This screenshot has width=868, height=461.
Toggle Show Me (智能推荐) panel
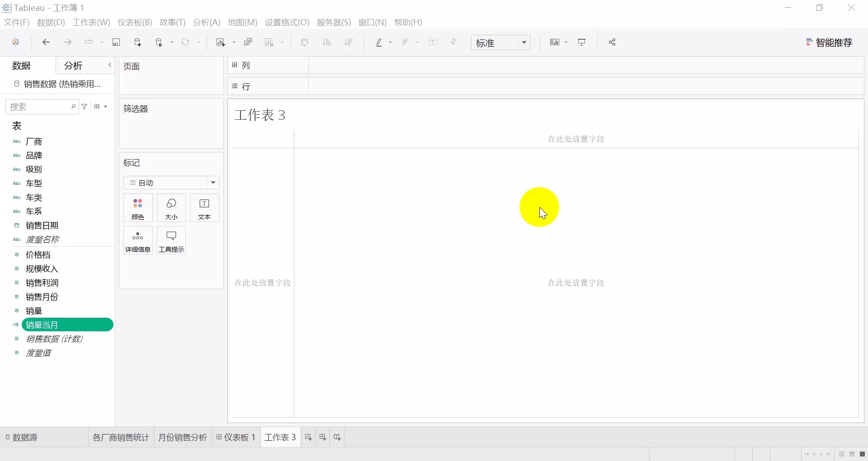point(829,42)
